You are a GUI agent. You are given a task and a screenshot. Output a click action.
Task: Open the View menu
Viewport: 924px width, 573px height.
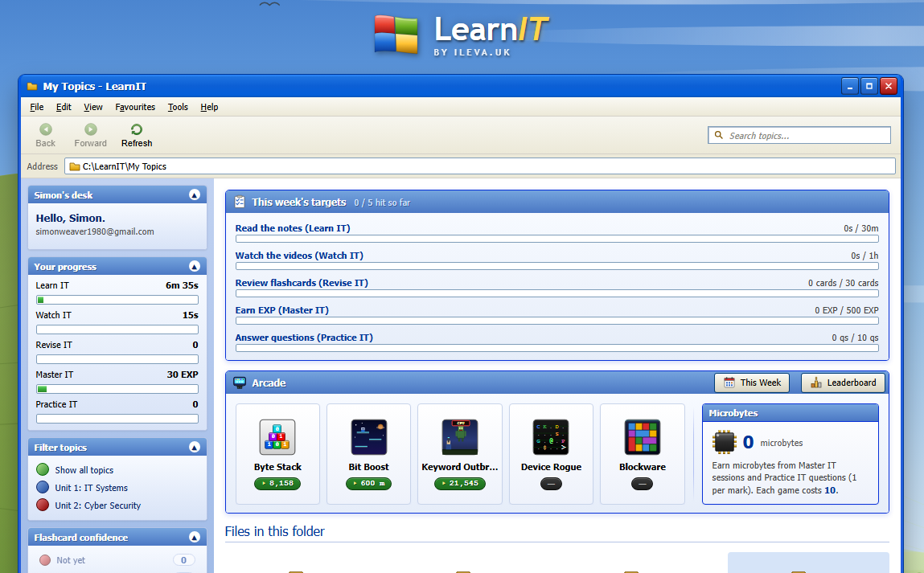[x=93, y=107]
